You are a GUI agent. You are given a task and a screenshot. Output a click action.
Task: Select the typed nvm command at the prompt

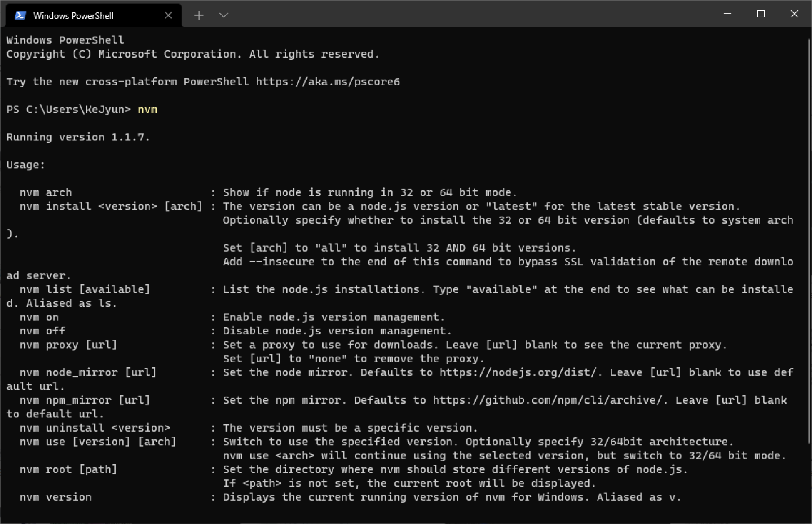[x=148, y=109]
